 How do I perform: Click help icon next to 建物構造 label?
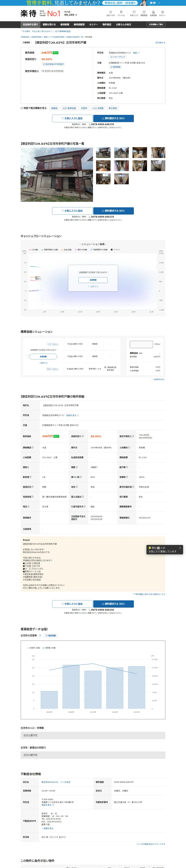[33, 448]
